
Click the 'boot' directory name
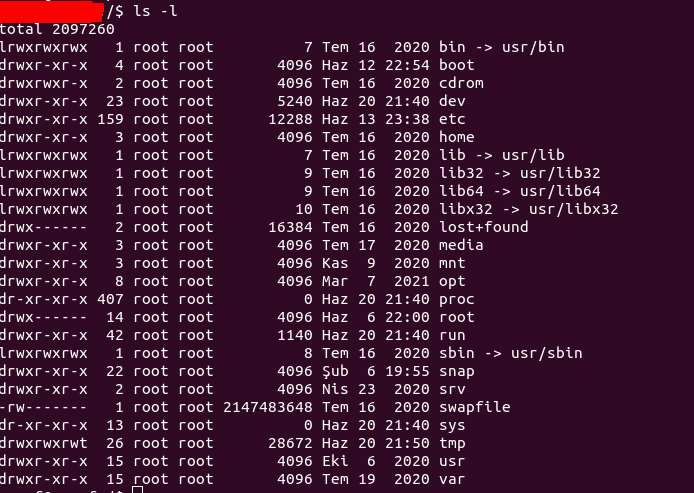point(456,65)
